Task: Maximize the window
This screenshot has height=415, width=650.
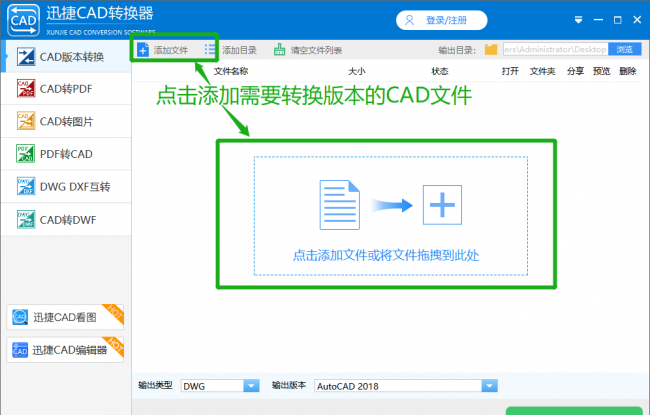Action: pyautogui.click(x=618, y=20)
